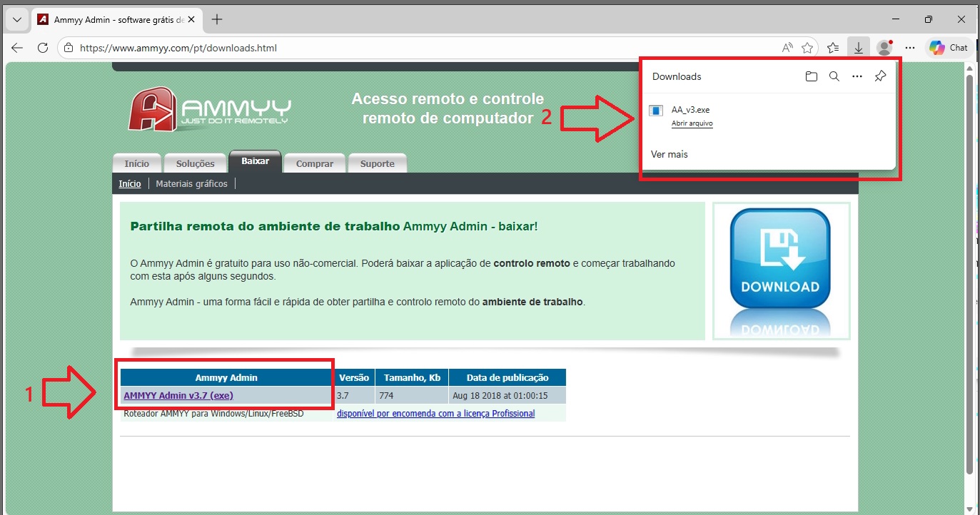Switch to the Soluções tab
The height and width of the screenshot is (515, 980).
(195, 163)
